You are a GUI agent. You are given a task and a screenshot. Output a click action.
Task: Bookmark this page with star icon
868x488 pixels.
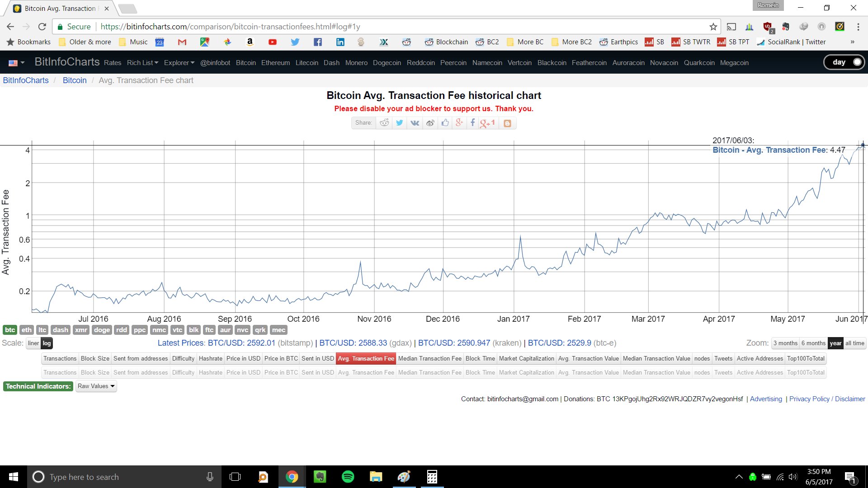(713, 27)
